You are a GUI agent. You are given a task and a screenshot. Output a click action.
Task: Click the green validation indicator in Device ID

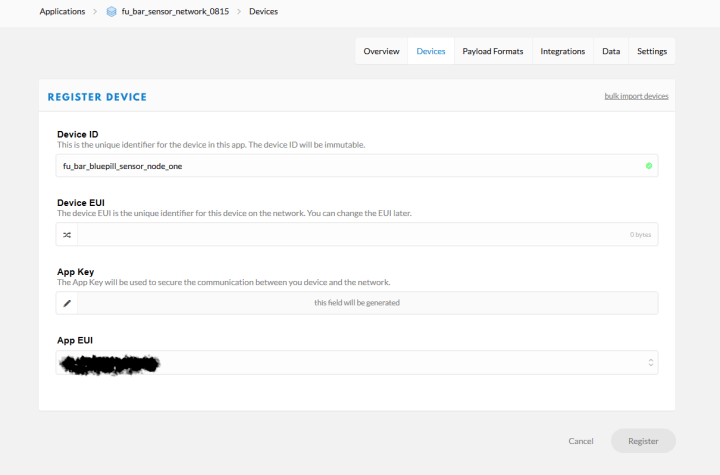[648, 166]
